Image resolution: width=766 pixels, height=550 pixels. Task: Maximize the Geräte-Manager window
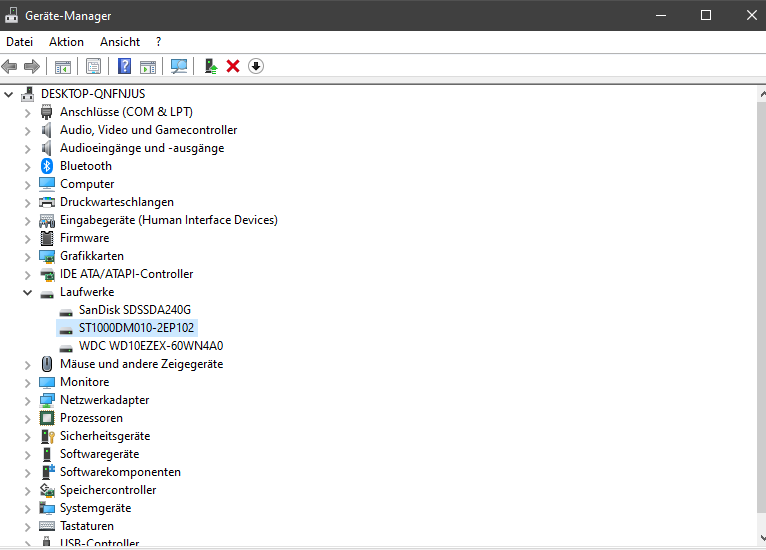click(x=706, y=15)
